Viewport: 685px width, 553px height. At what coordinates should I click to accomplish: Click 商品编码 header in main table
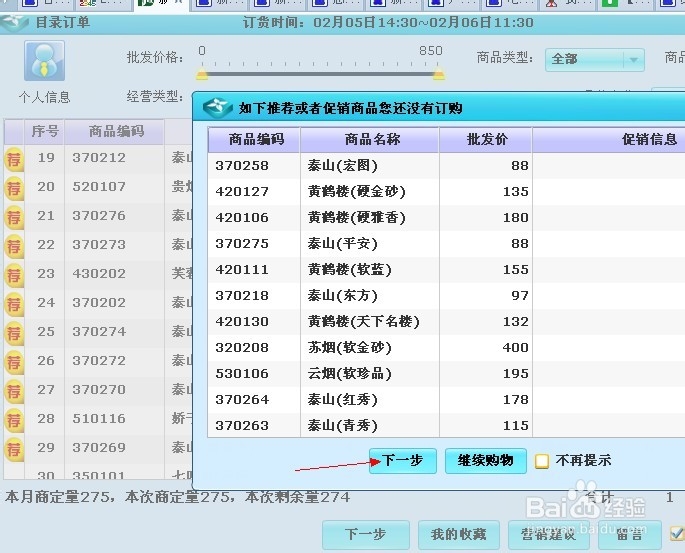pyautogui.click(x=115, y=131)
